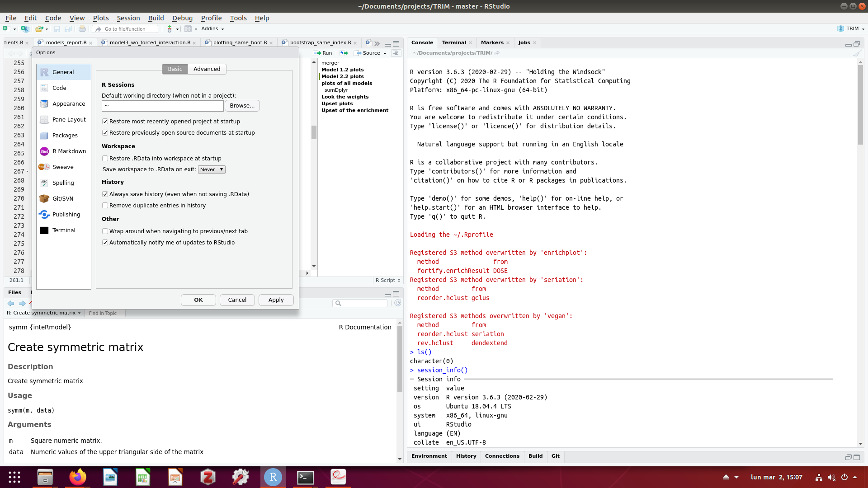The width and height of the screenshot is (868, 488).
Task: Click the default working directory input field
Action: click(162, 105)
